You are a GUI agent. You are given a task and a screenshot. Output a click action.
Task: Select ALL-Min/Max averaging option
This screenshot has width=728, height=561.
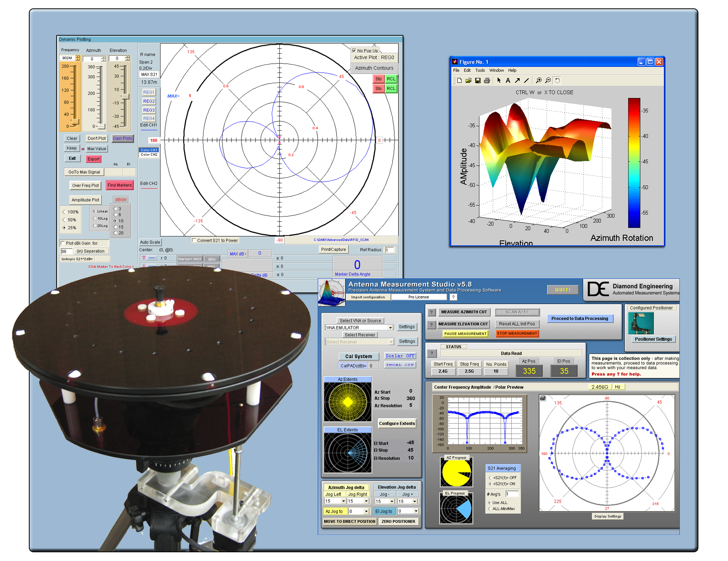(x=489, y=509)
